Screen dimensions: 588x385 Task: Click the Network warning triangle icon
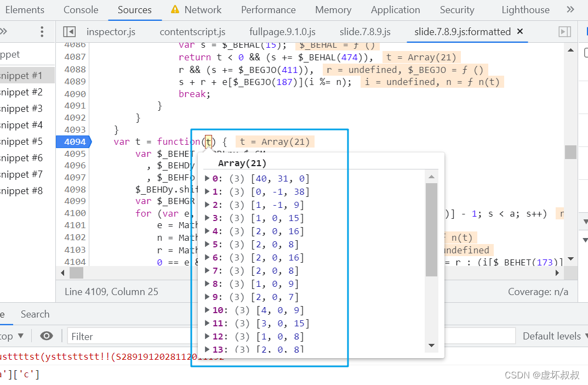click(x=175, y=9)
